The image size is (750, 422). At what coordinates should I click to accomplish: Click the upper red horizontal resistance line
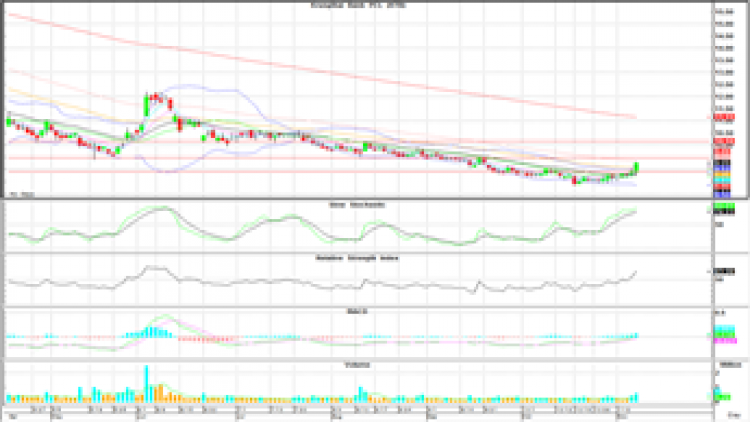point(400,142)
